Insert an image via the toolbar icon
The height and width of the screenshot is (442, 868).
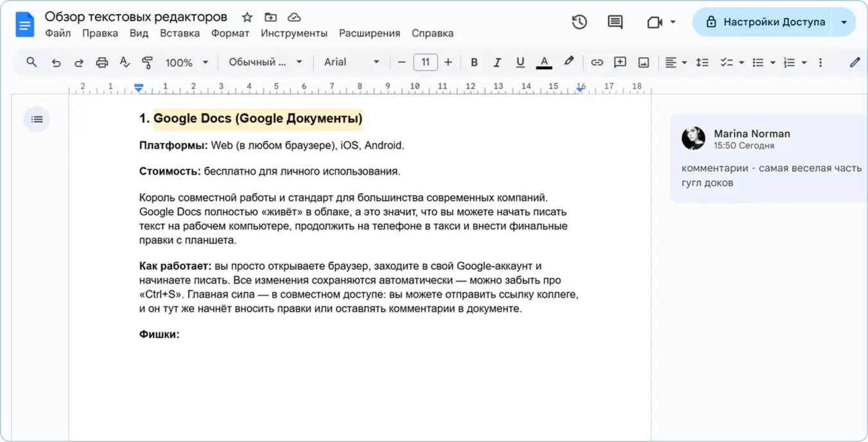point(643,62)
